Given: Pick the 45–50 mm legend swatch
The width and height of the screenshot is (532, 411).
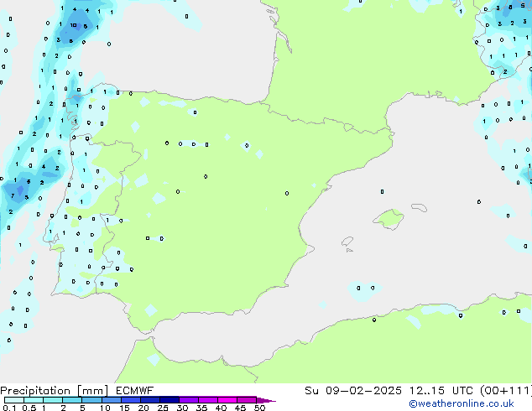Looking at the screenshot, I should coord(247,400).
